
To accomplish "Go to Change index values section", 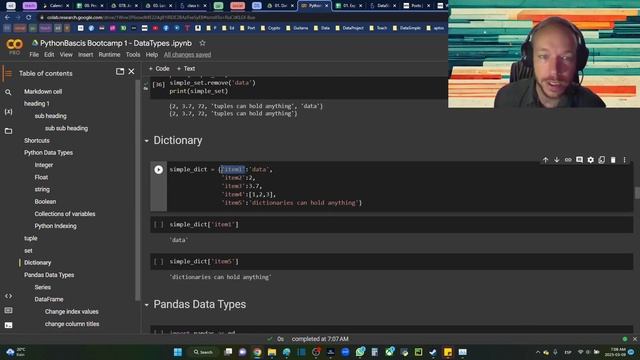I will click(x=72, y=311).
